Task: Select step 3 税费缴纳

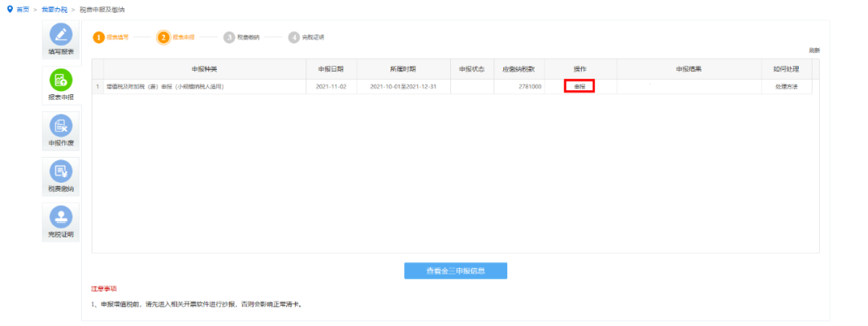Action: coord(241,38)
